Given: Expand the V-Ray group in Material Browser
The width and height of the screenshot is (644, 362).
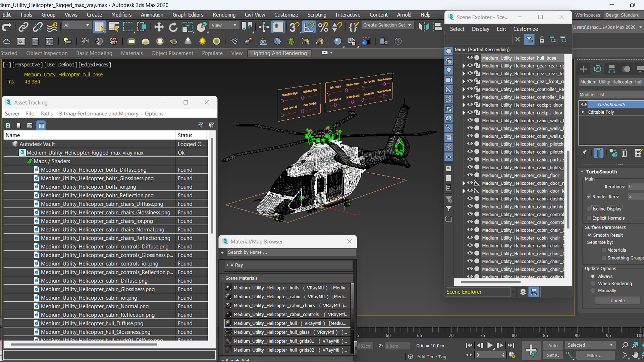Looking at the screenshot, I should tap(227, 265).
